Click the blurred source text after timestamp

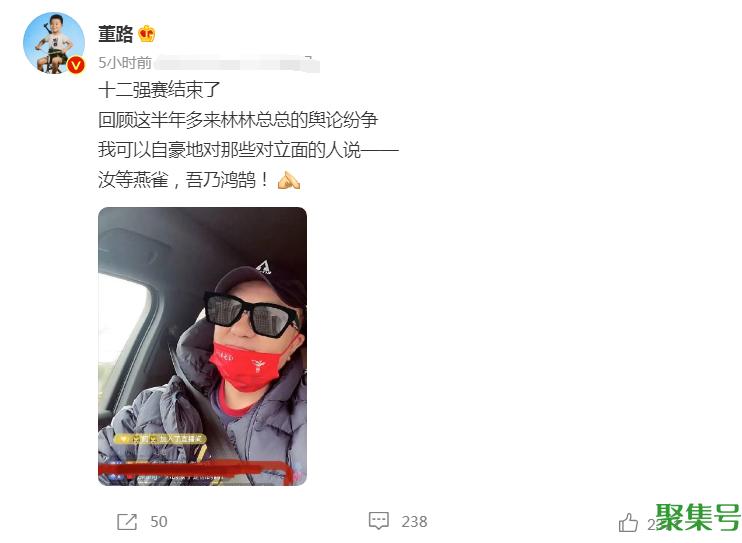[237, 64]
